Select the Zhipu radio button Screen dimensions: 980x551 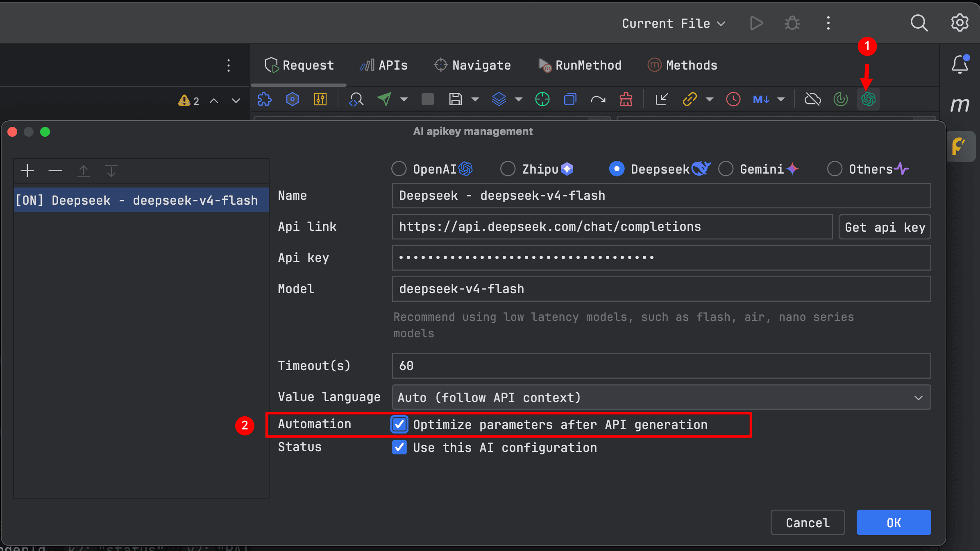[x=508, y=169]
